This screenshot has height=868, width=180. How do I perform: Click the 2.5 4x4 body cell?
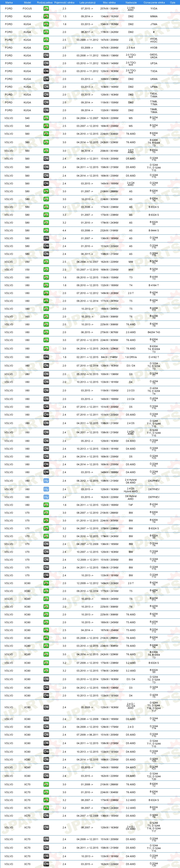[131, 48]
